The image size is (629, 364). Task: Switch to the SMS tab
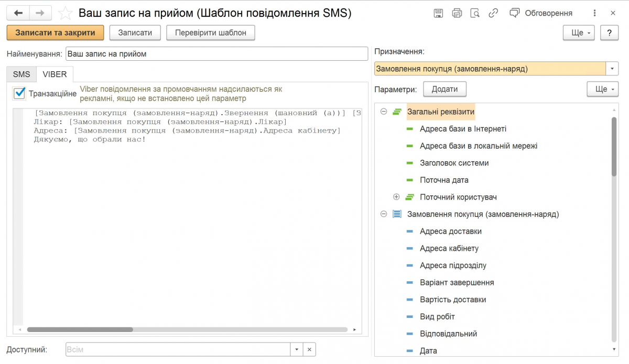(x=21, y=74)
